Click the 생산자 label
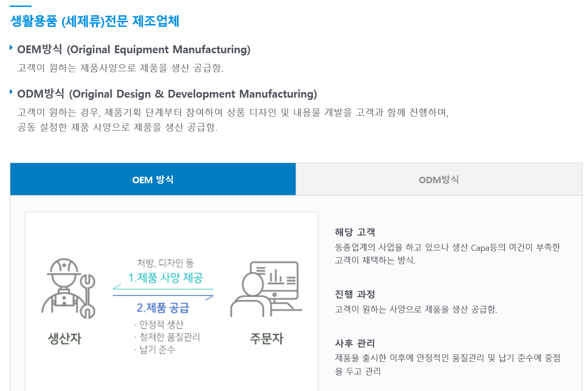Screen dimensions: 588x391 (x=65, y=339)
